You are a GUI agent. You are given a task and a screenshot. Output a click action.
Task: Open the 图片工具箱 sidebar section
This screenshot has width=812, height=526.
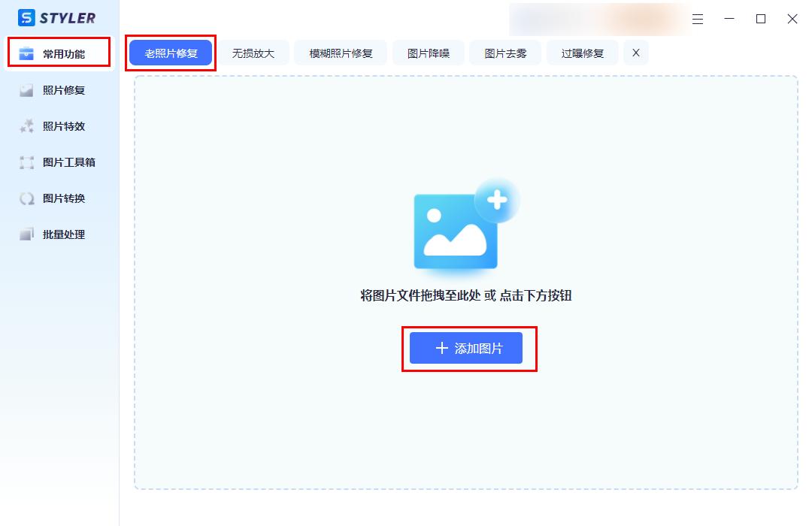pos(59,162)
